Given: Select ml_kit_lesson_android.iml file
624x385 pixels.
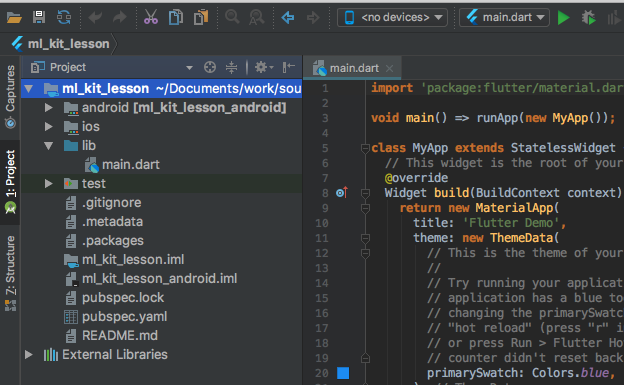Looking at the screenshot, I should coord(159,279).
